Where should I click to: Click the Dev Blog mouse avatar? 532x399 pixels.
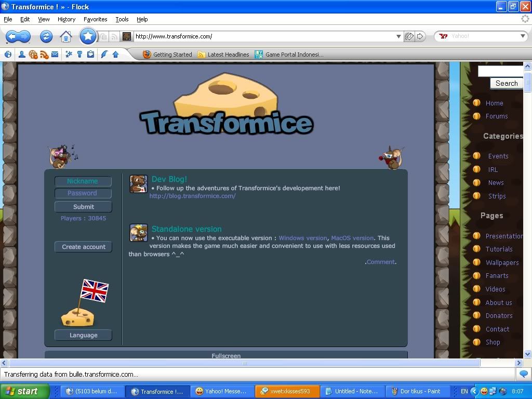[138, 184]
